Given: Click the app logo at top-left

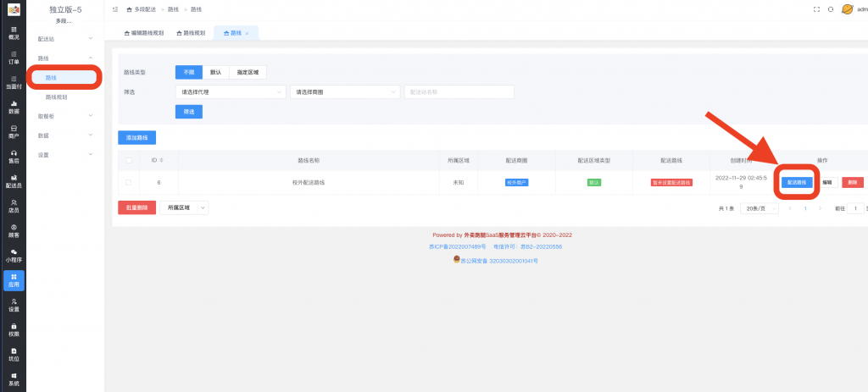Looking at the screenshot, I should [x=14, y=9].
